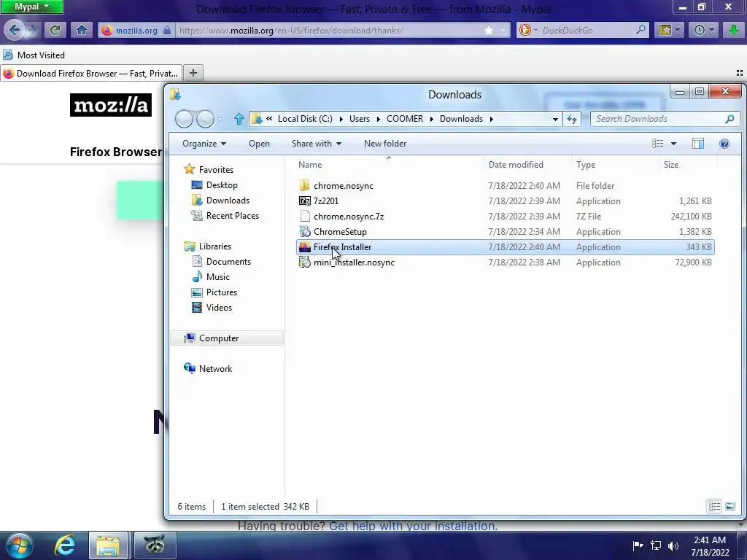Bookmark this page with star icon
The width and height of the screenshot is (747, 560).
[489, 30]
